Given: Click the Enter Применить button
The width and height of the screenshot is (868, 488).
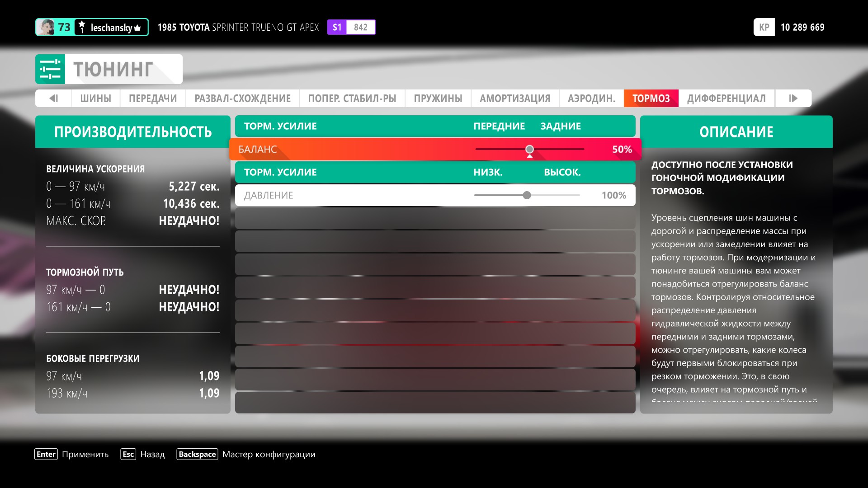Looking at the screenshot, I should pyautogui.click(x=72, y=454).
